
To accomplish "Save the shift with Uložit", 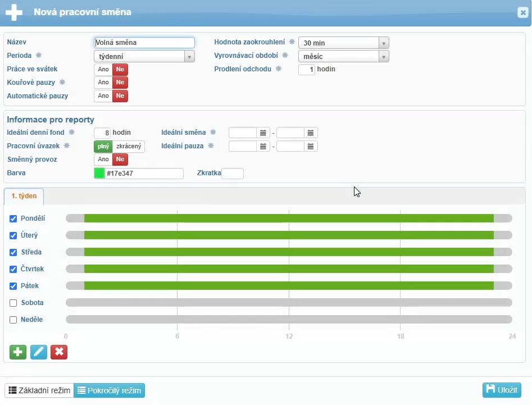I will (502, 390).
